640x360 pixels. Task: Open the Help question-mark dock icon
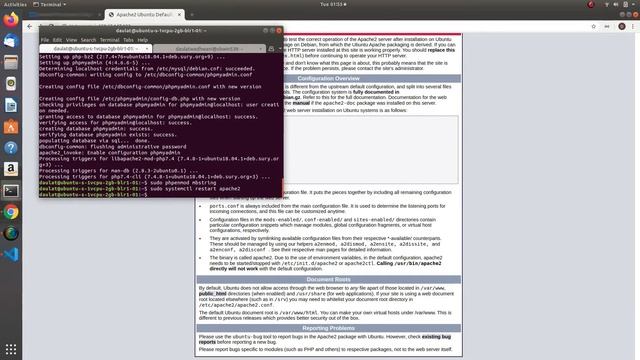point(11,148)
